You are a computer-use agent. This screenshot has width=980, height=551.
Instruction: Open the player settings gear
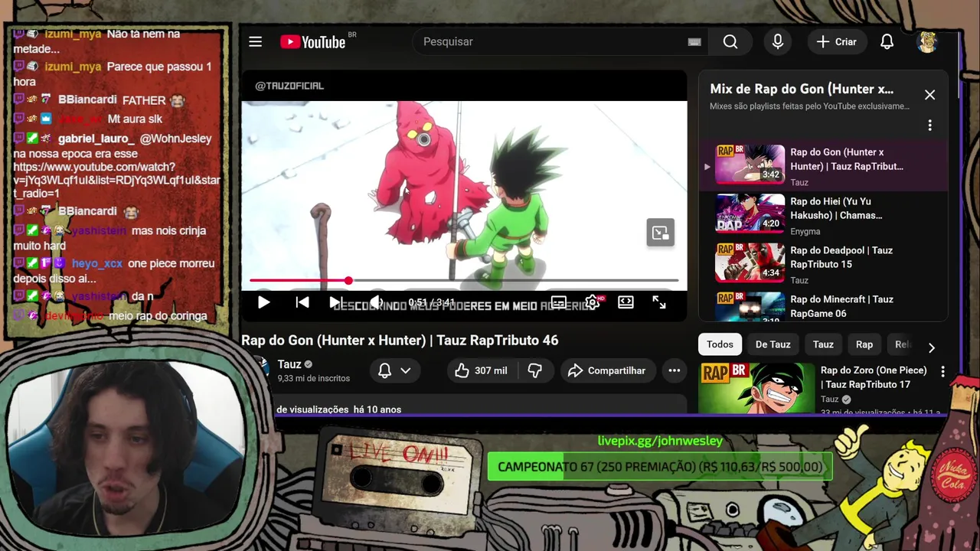592,302
